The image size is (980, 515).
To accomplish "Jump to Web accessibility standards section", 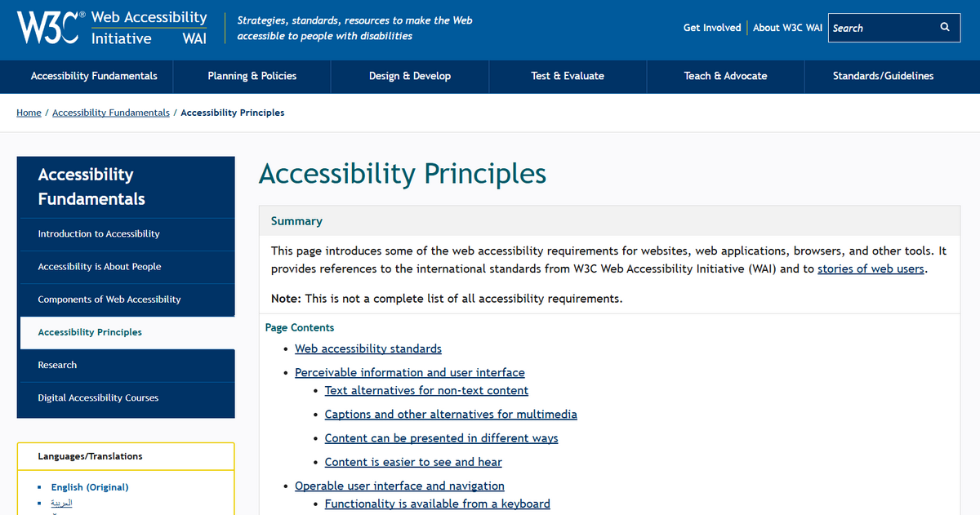I will [368, 349].
